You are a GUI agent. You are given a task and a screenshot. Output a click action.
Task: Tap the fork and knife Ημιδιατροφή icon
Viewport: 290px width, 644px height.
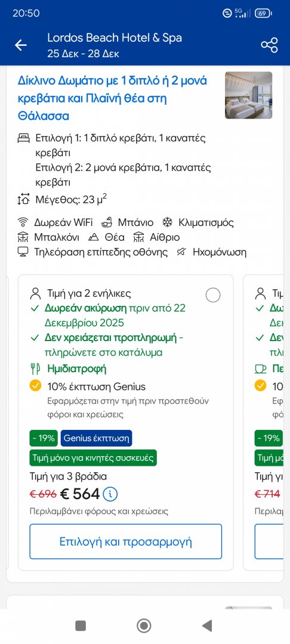pyautogui.click(x=36, y=369)
